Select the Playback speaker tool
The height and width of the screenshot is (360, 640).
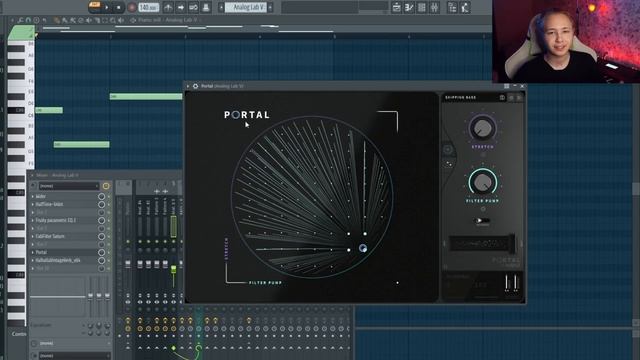[x=121, y=20]
